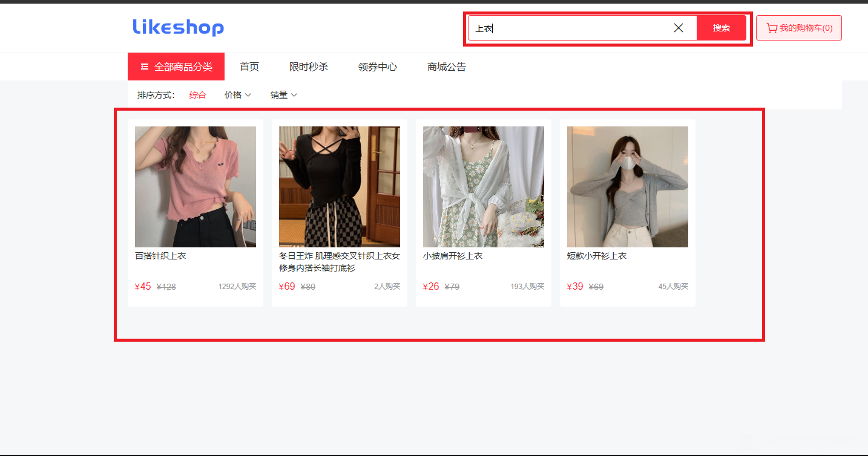This screenshot has height=456, width=868.
Task: Click the crossed-out ¥128 original price
Action: (166, 287)
